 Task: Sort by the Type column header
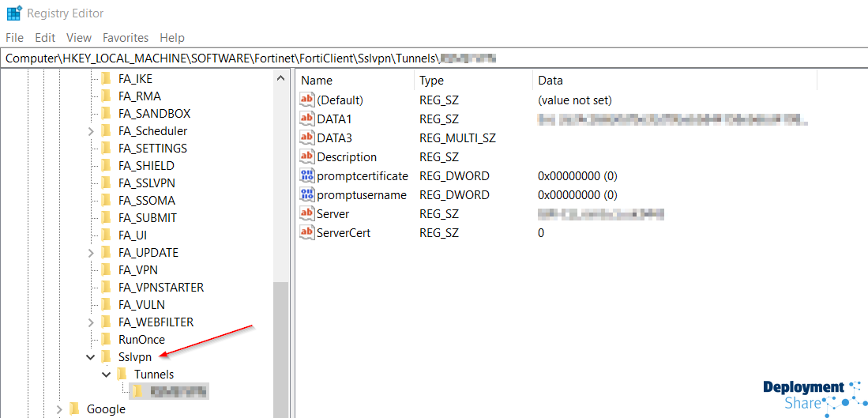point(472,80)
